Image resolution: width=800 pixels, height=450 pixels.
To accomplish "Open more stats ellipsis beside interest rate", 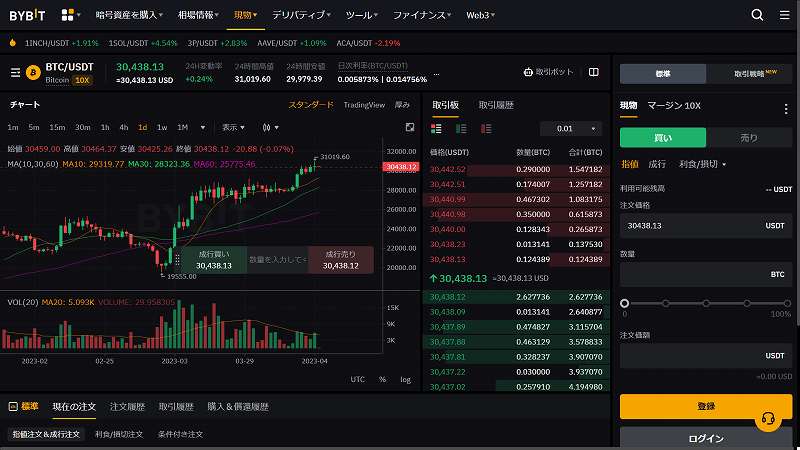I will point(436,74).
